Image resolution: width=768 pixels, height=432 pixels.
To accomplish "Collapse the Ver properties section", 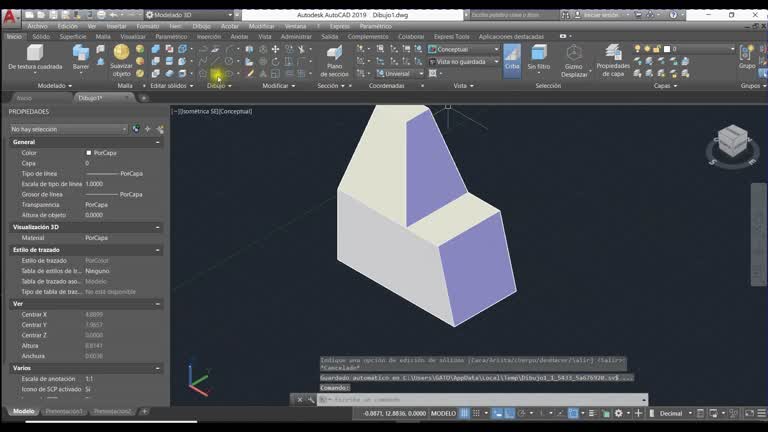I will 157,304.
